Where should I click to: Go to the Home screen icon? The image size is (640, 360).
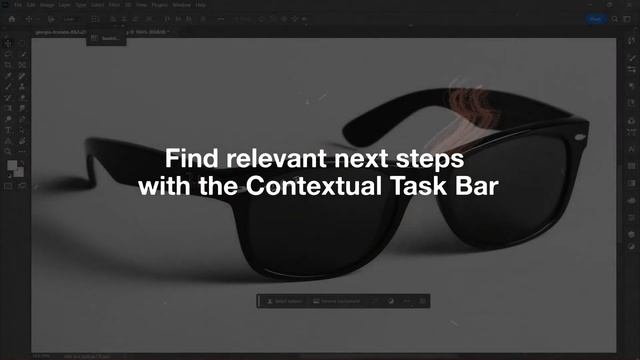click(12, 19)
